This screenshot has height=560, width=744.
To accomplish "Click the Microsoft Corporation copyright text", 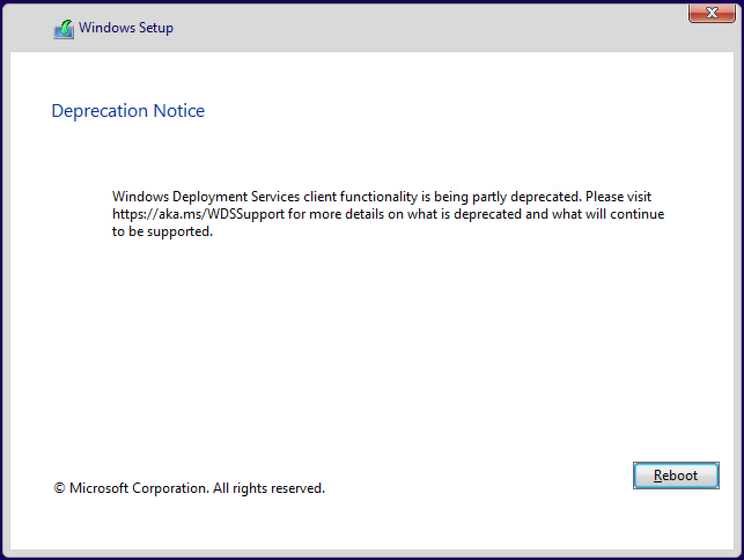I will point(189,488).
